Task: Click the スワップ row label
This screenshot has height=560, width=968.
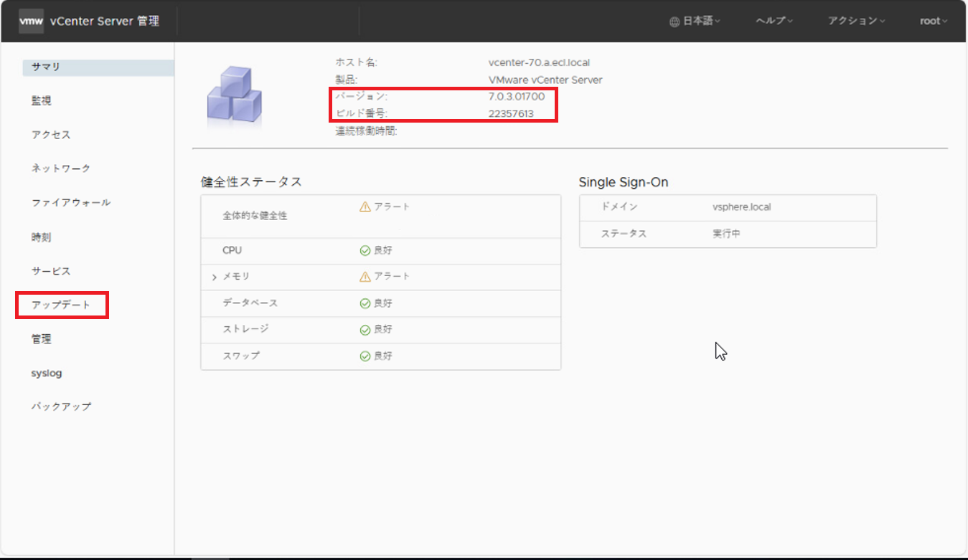Action: 241,356
